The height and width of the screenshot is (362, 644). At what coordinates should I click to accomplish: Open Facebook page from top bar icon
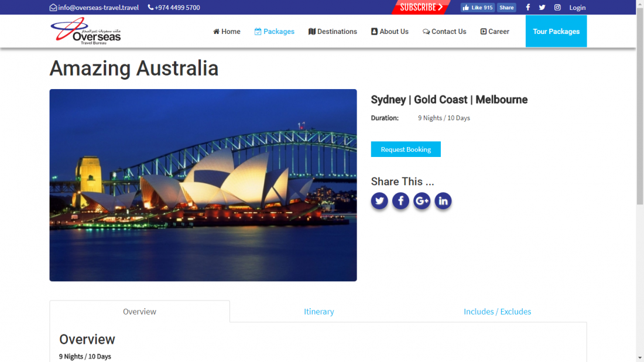[527, 8]
